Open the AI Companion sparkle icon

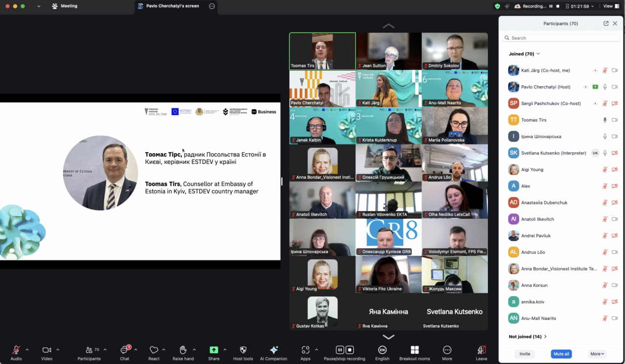[x=273, y=350]
